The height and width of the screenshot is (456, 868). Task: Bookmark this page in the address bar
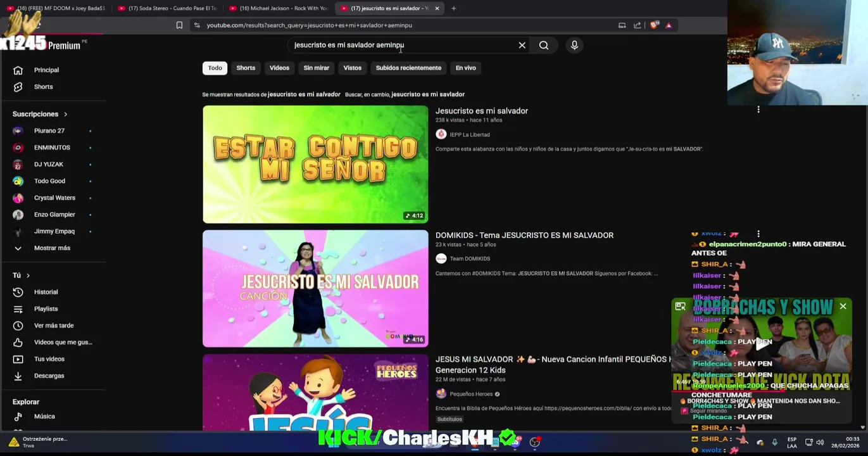(179, 25)
